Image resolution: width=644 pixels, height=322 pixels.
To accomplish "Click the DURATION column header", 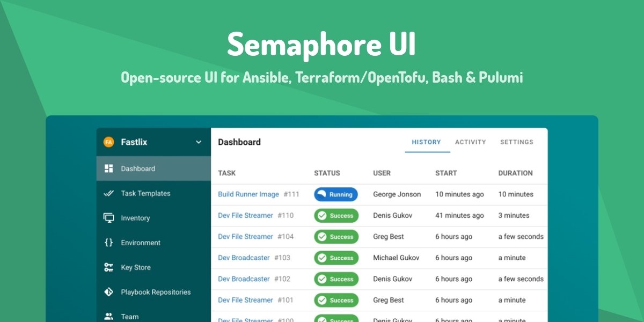I will tap(515, 173).
